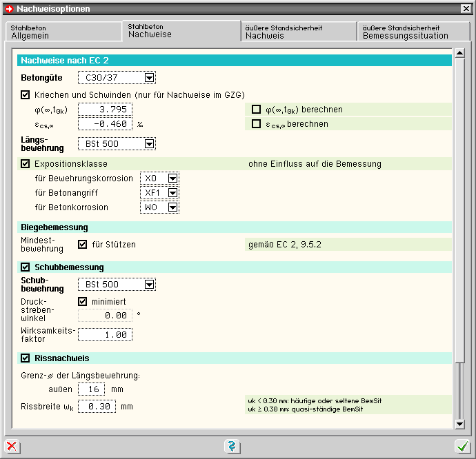
Task: Click scrollbar down arrow
Action: pyautogui.click(x=459, y=423)
